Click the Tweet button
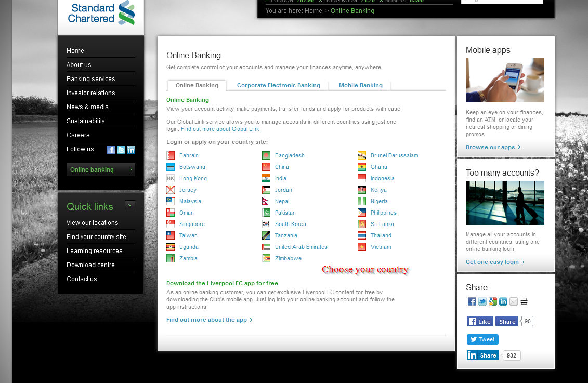Screen dimensions: 588x383 pyautogui.click(x=482, y=339)
